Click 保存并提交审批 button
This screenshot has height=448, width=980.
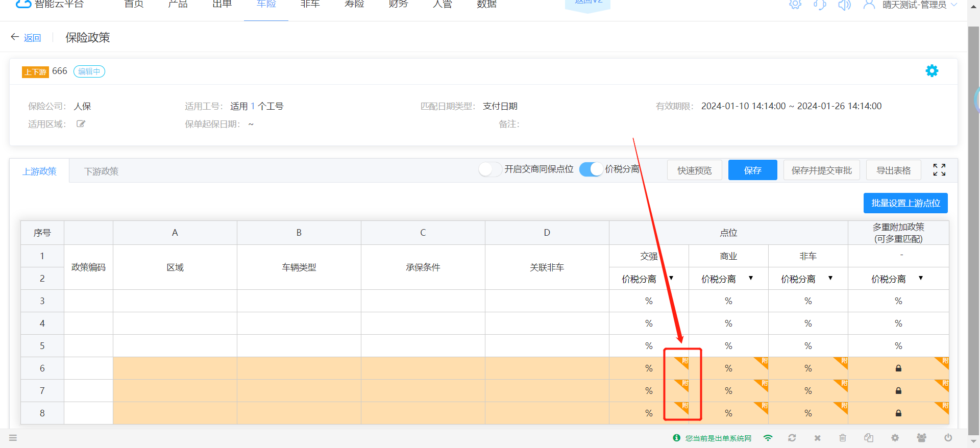pos(821,170)
